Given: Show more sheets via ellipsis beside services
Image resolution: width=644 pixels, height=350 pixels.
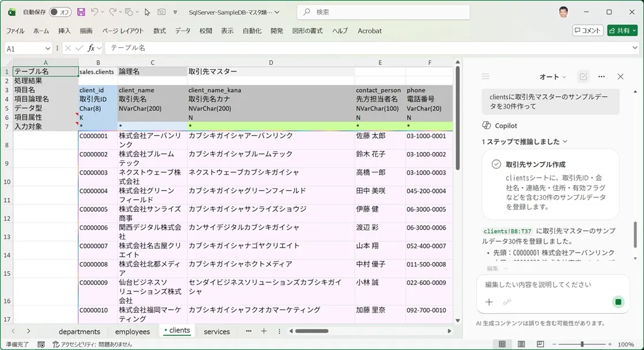Looking at the screenshot, I should [248, 330].
